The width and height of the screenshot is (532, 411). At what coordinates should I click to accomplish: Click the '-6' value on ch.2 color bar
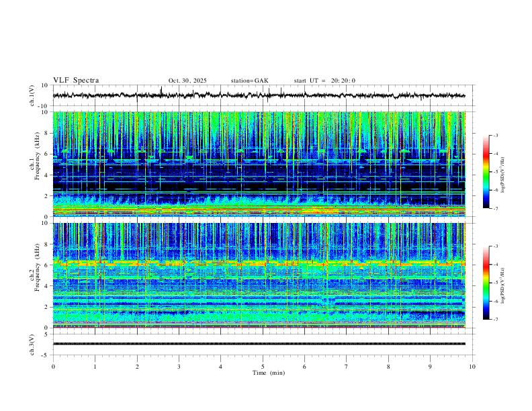point(496,301)
